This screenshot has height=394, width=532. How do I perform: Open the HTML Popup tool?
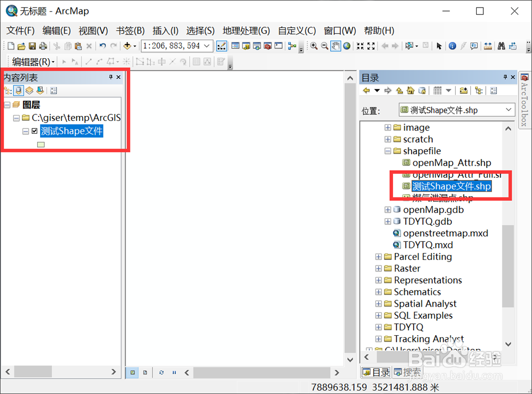tap(474, 46)
